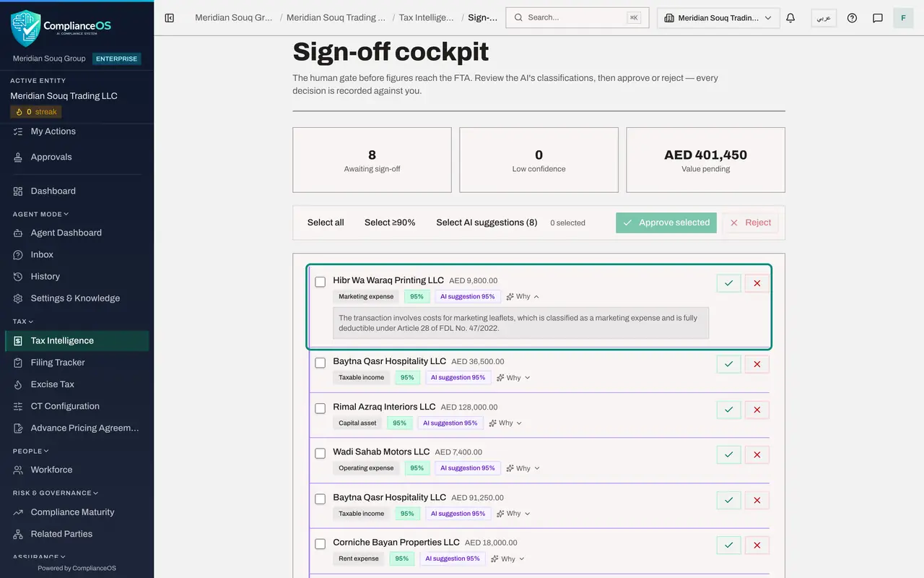
Task: Switch language with the Arabic button
Action: (824, 18)
